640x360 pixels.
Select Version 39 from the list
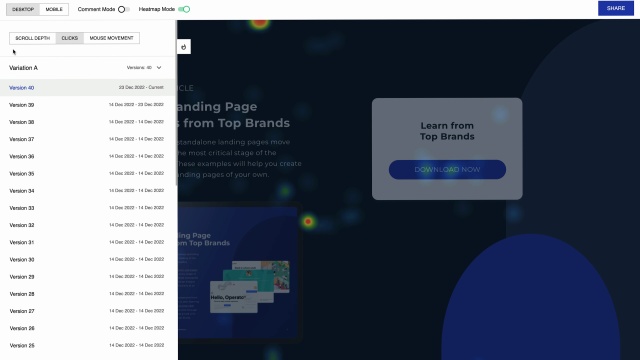pyautogui.click(x=88, y=105)
